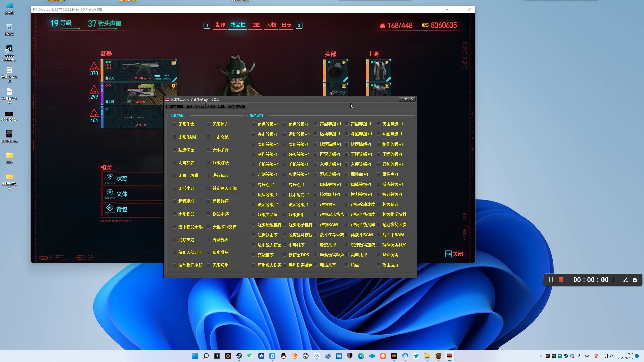Toggle 无限子弹 unlimited ammo checkbox

tap(209, 150)
